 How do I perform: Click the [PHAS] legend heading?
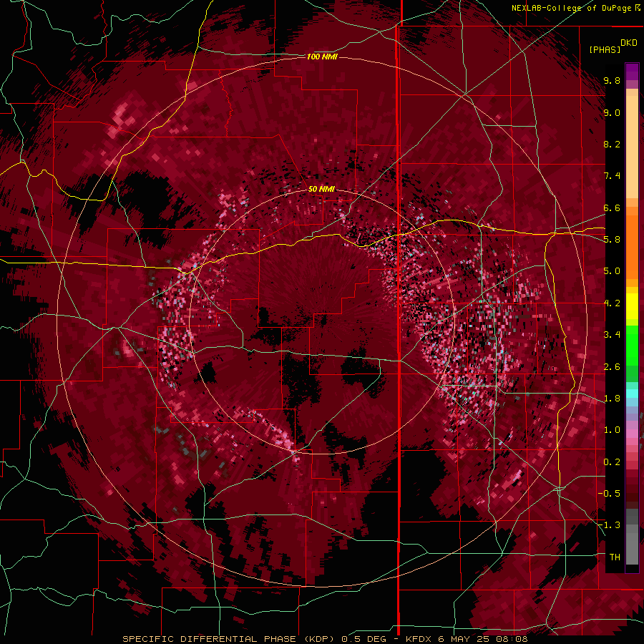coord(605,49)
